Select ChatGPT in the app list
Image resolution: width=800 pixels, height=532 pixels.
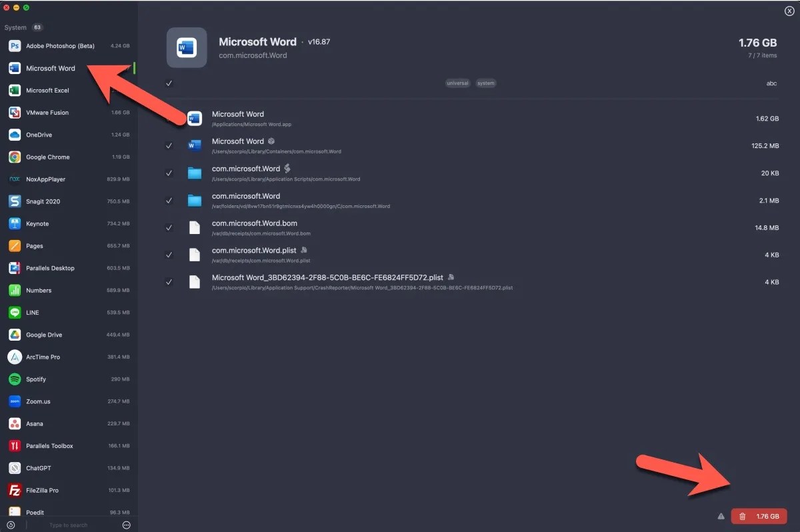pyautogui.click(x=69, y=468)
